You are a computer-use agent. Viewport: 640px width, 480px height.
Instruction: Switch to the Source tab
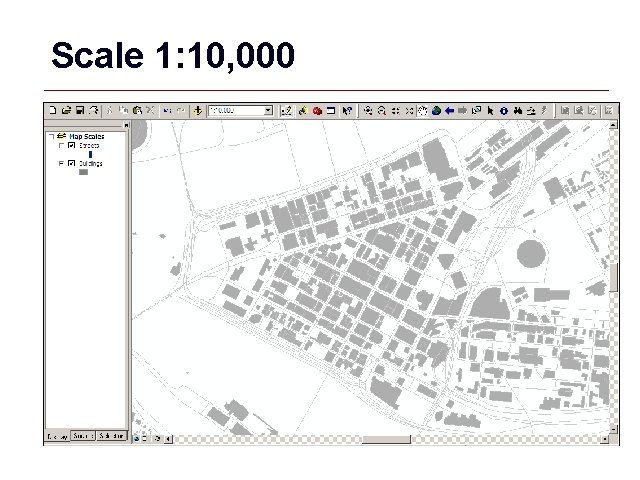click(x=83, y=436)
